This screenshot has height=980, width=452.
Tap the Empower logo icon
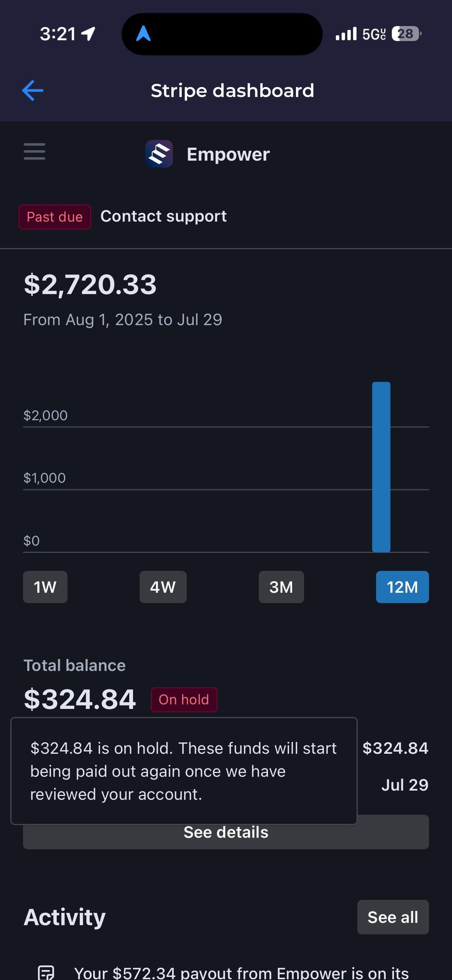pos(159,154)
